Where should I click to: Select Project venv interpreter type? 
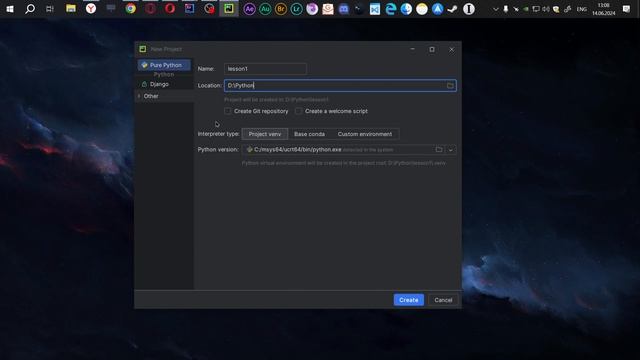[x=264, y=134]
